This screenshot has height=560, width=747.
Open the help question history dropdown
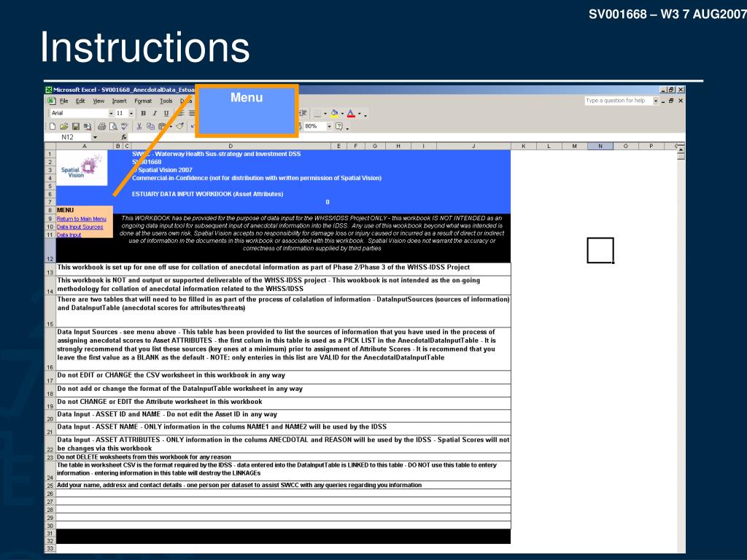pos(656,101)
